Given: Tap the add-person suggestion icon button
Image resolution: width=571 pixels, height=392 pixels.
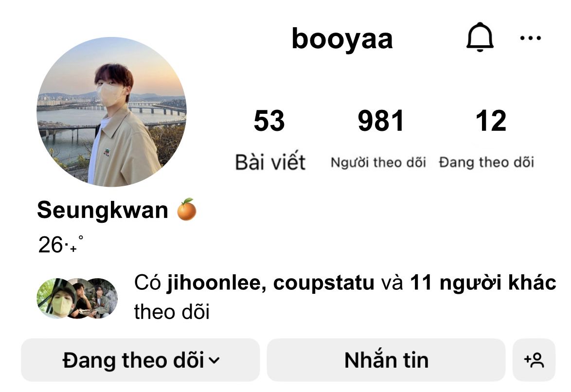Looking at the screenshot, I should click(x=534, y=360).
